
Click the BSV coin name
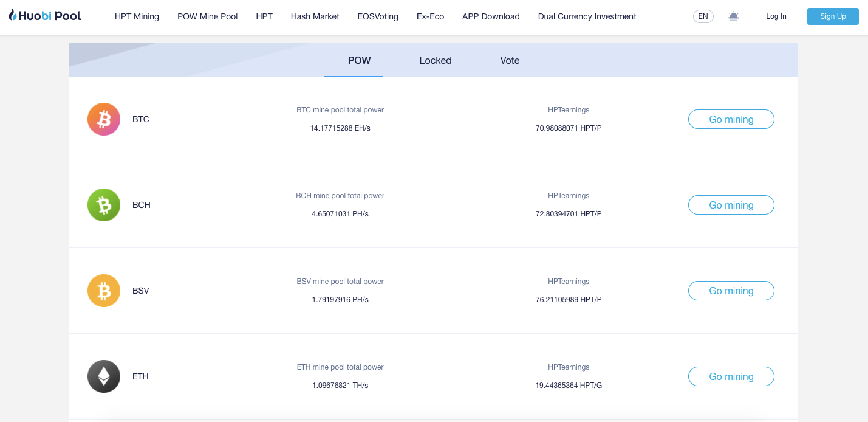(141, 291)
